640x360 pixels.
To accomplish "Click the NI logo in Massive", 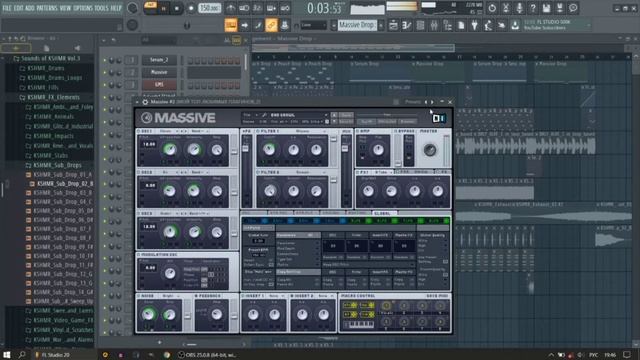I will tap(439, 118).
